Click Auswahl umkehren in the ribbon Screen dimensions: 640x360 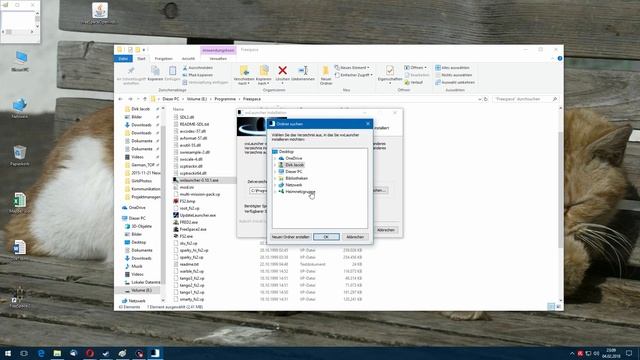455,82
